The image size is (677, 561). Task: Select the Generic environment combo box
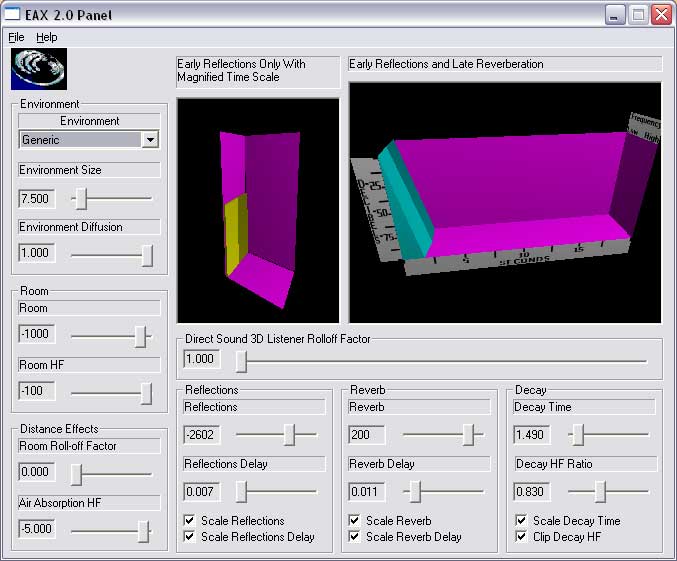click(x=89, y=139)
